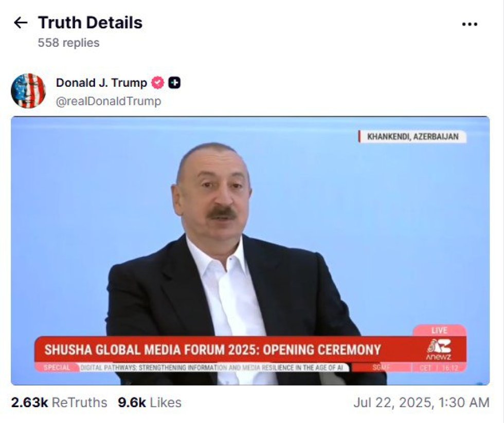The height and width of the screenshot is (423, 504).
Task: Click the red verified checkmark badge
Action: 157,83
